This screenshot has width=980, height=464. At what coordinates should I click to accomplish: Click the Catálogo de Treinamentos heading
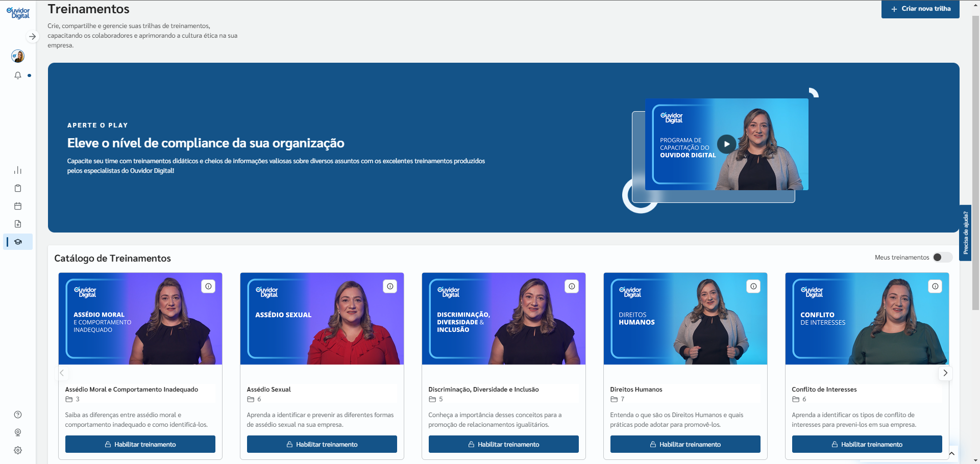113,259
